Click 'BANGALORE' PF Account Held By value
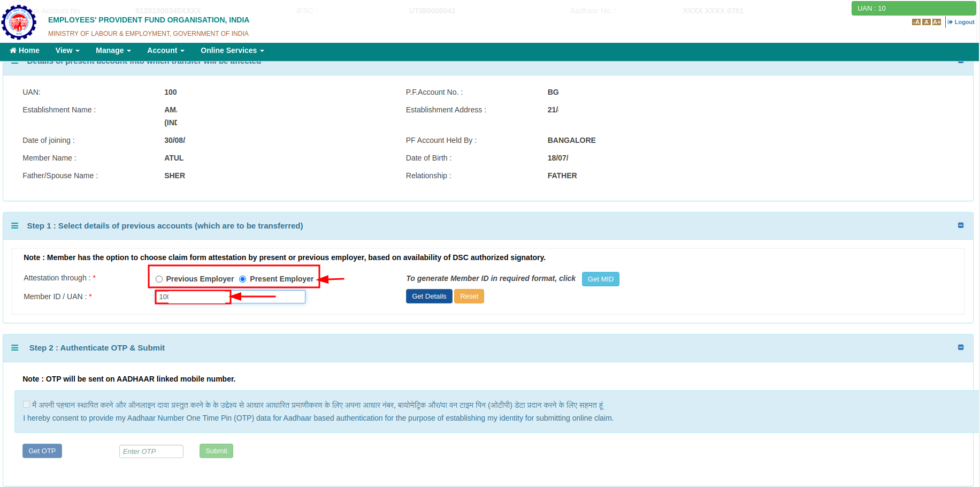 click(x=571, y=140)
